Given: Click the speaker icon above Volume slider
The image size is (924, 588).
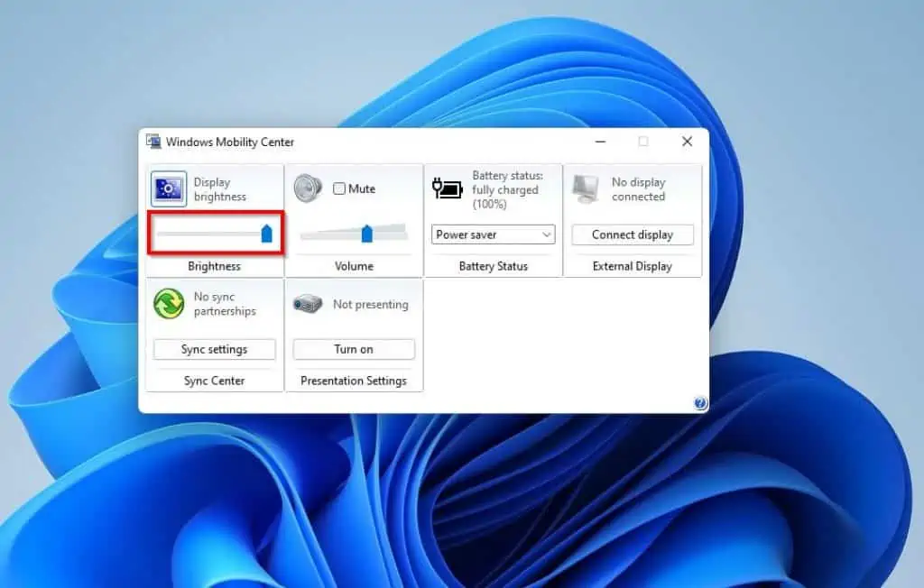Looking at the screenshot, I should click(308, 187).
